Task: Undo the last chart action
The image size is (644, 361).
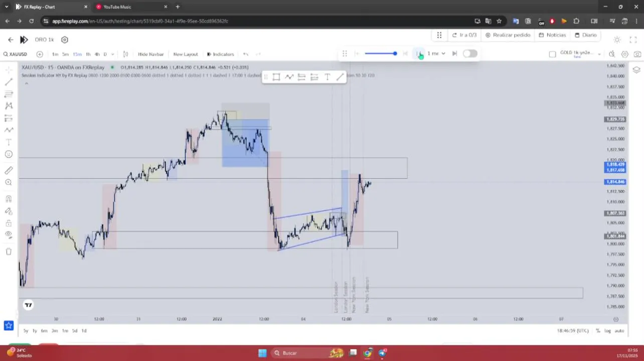Action: pos(246,54)
